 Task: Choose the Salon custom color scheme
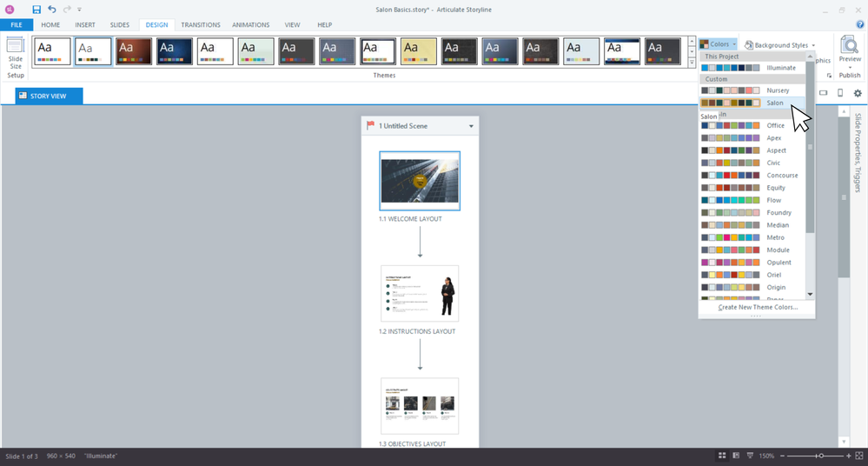[752, 103]
